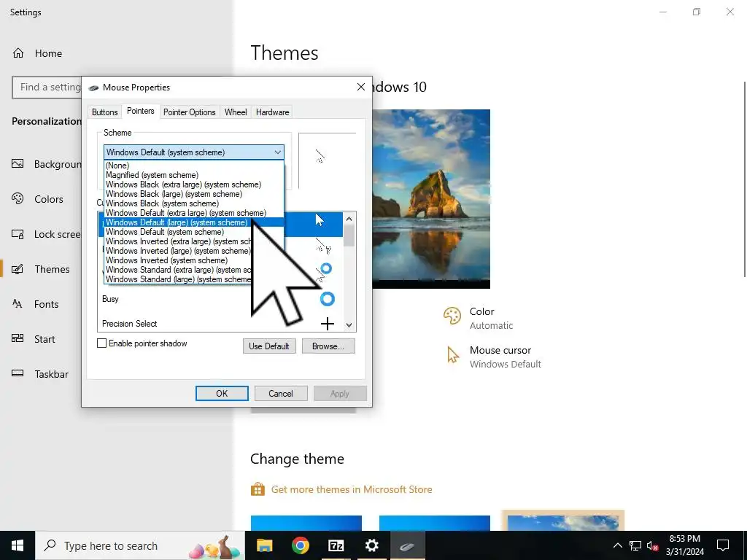Image resolution: width=747 pixels, height=560 pixels.
Task: Open Fonts settings page icon
Action: click(x=18, y=304)
